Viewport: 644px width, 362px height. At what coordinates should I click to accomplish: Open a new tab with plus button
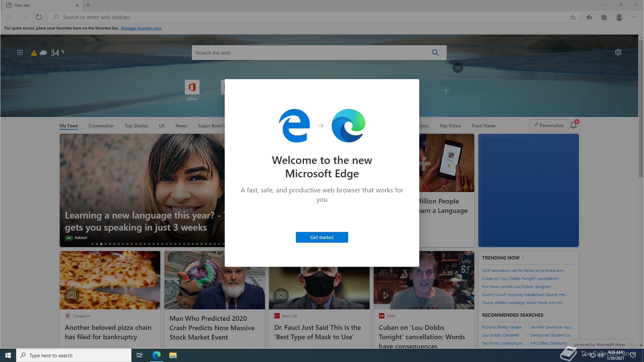click(x=88, y=5)
